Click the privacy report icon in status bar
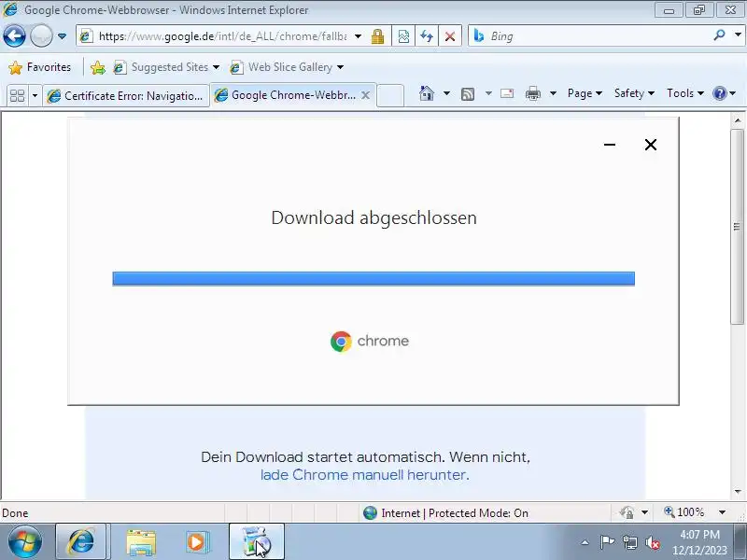The height and width of the screenshot is (560, 747). point(627,512)
